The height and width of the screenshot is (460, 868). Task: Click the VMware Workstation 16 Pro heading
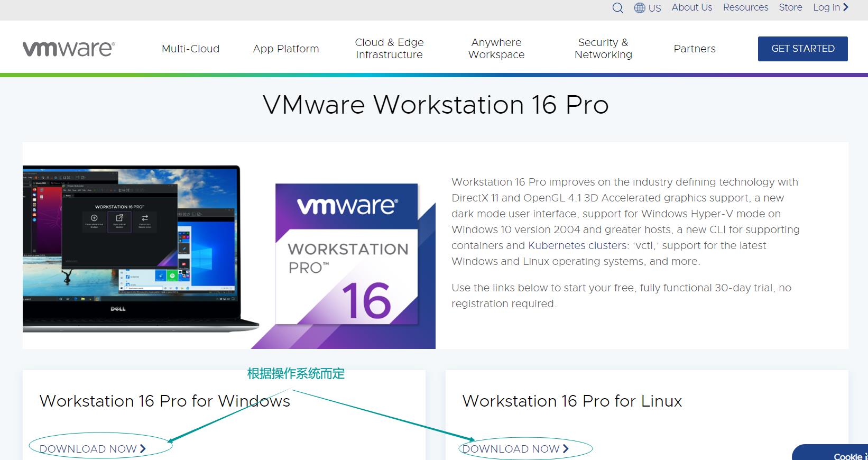click(436, 105)
